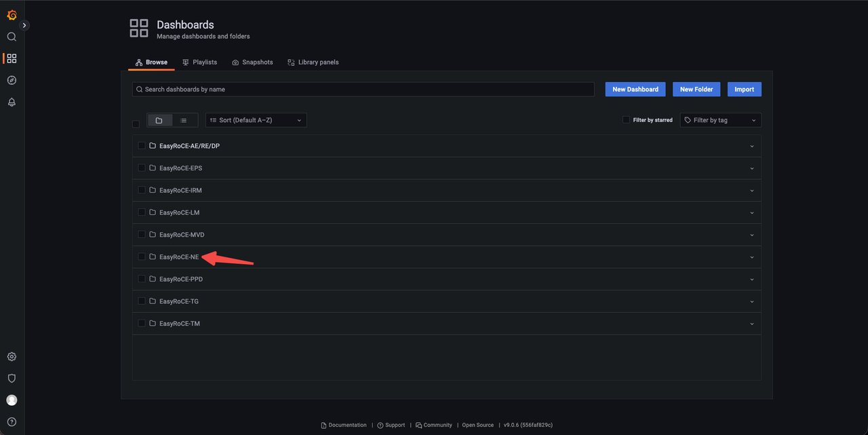Click the Search dashboards by name field
This screenshot has width=868, height=435.
click(x=363, y=90)
